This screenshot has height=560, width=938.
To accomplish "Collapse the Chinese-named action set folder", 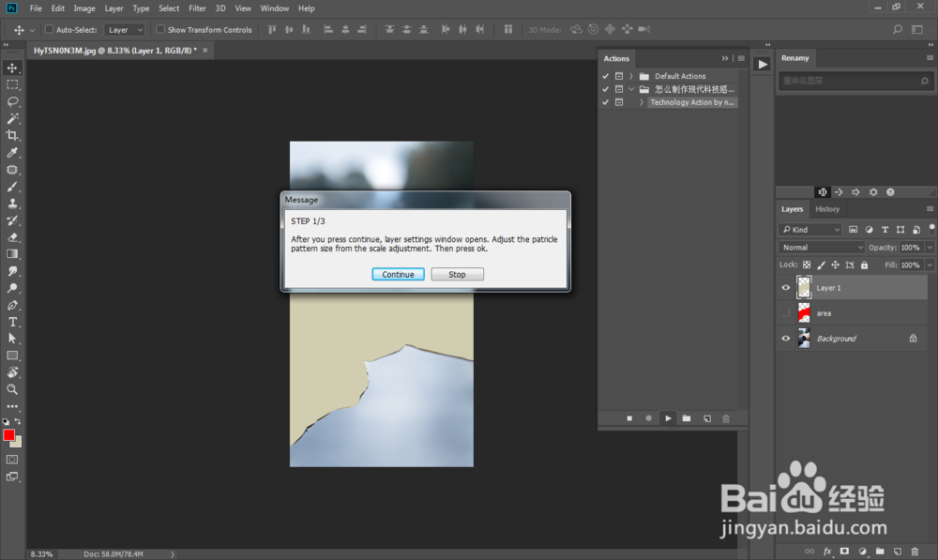I will 631,89.
